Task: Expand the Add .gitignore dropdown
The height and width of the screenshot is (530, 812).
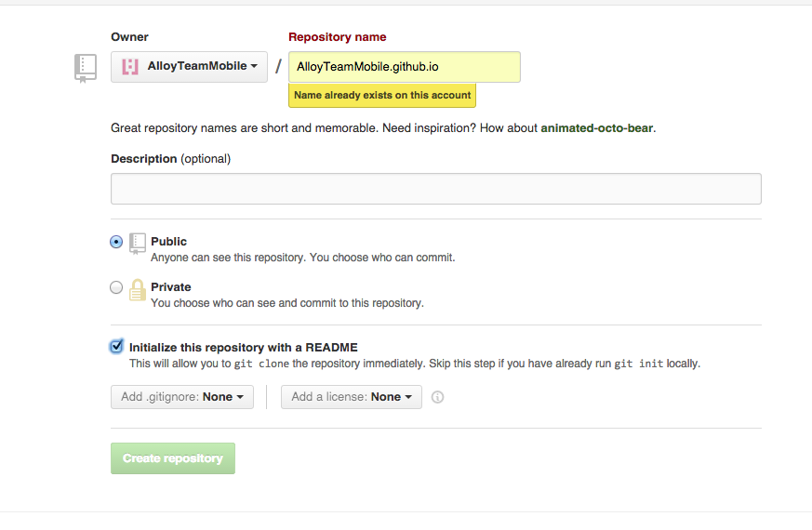Action: pos(182,397)
